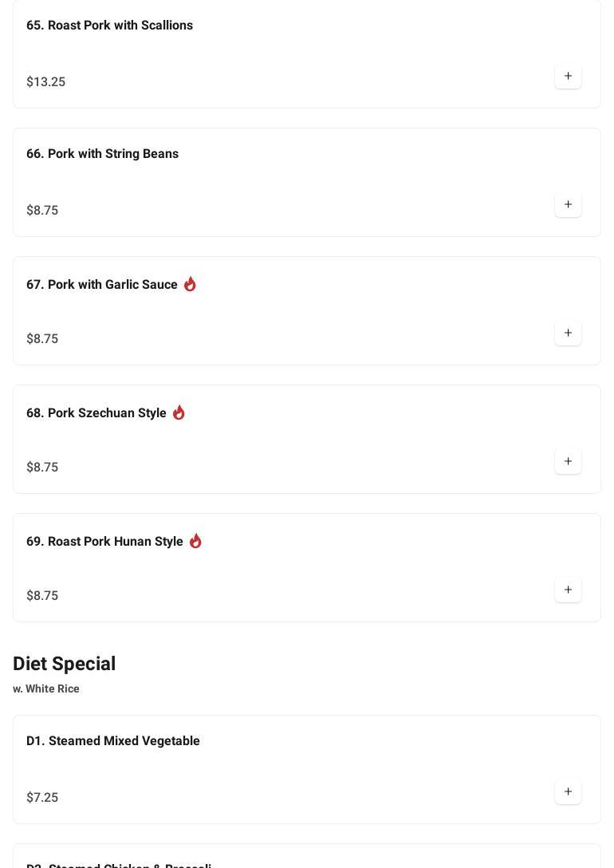Viewport: 614px width, 868px height.
Task: Open 66. Pork with String Beans details
Action: (102, 154)
